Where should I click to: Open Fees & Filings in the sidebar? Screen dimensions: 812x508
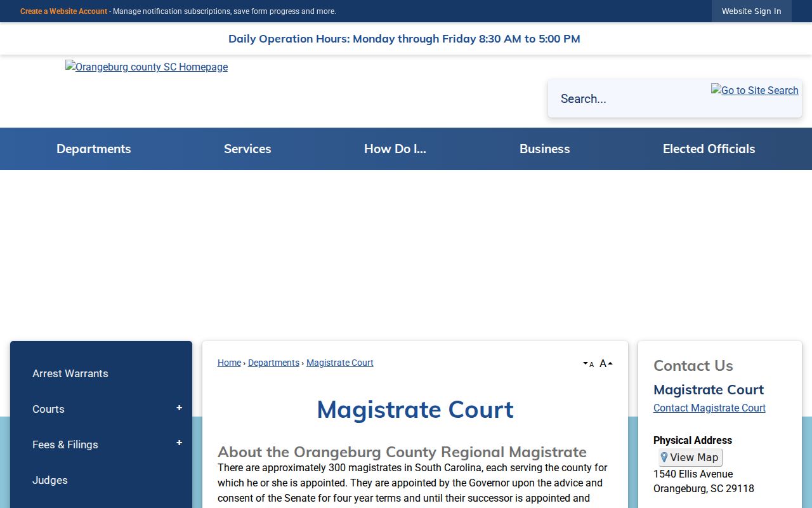65,444
